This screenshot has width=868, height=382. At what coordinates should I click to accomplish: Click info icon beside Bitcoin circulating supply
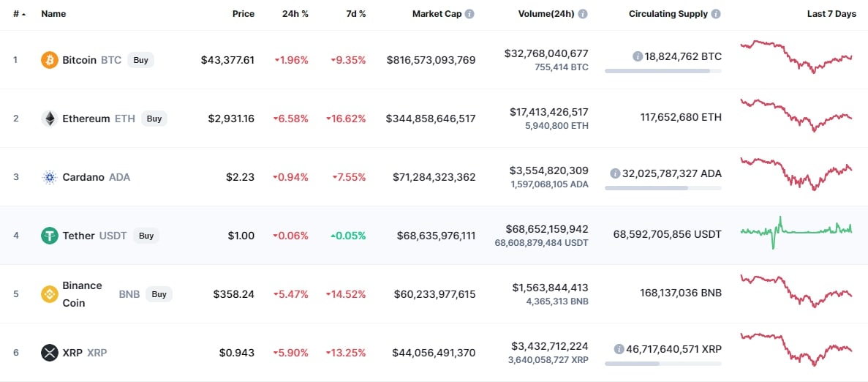(x=637, y=56)
